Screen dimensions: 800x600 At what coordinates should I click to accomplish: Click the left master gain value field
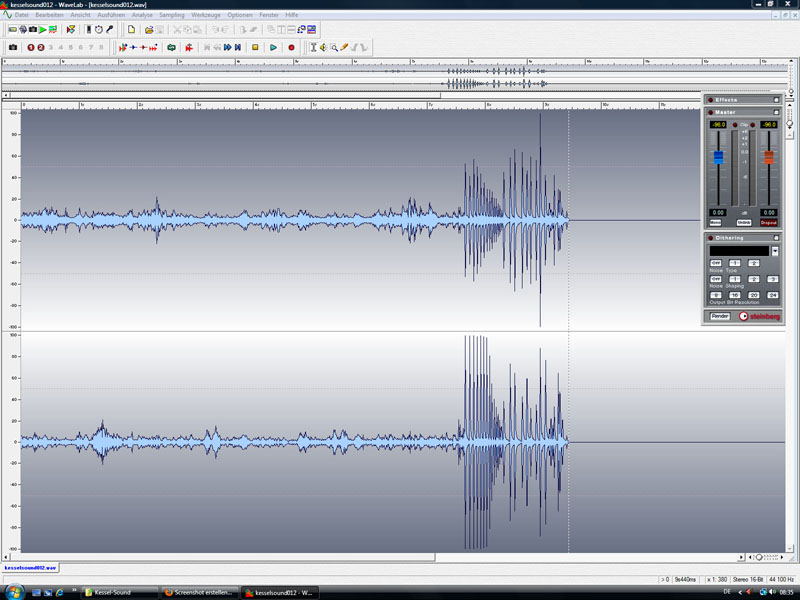pyautogui.click(x=718, y=212)
